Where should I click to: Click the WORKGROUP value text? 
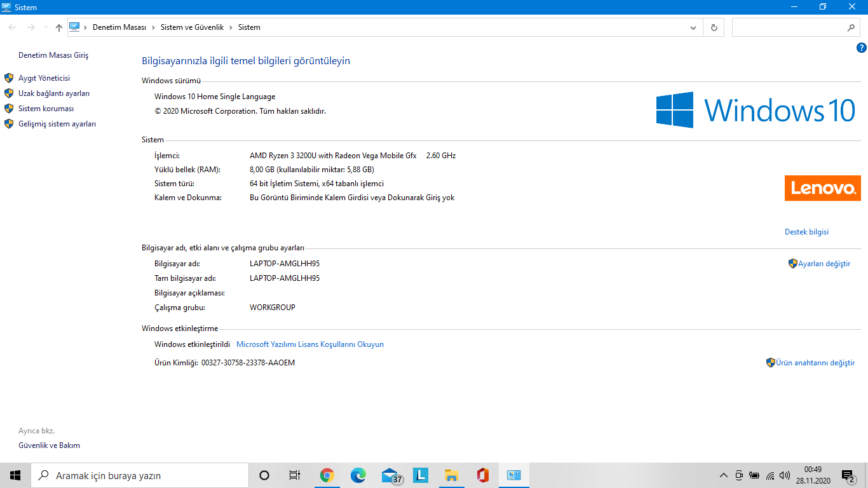(x=273, y=308)
